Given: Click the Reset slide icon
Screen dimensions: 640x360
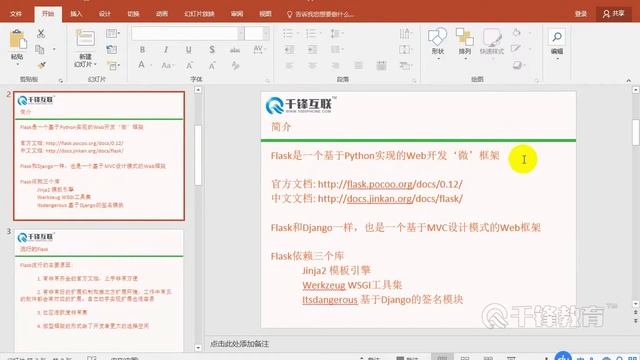Looking at the screenshot, I should tap(111, 49).
